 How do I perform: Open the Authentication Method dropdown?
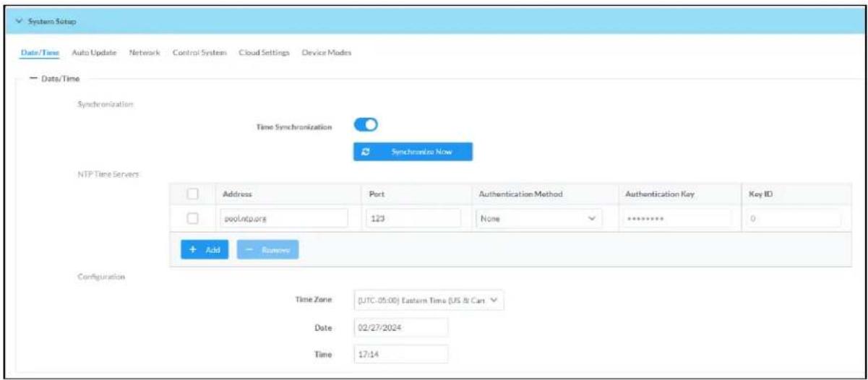[538, 218]
